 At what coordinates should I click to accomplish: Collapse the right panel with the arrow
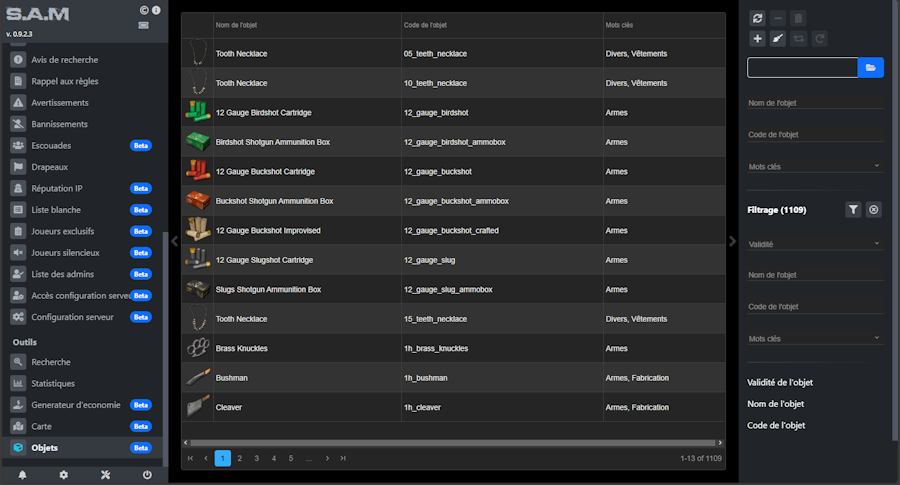point(732,241)
